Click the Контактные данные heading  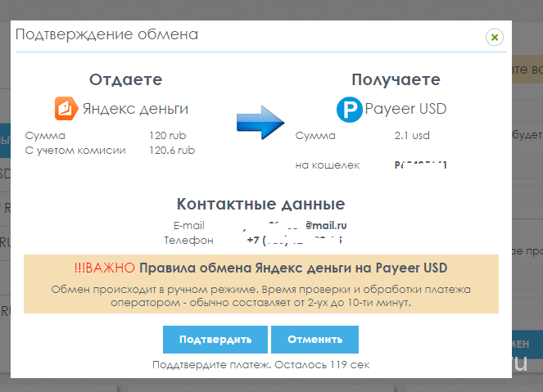260,204
